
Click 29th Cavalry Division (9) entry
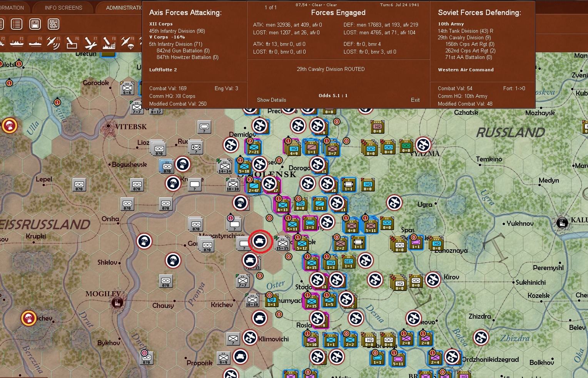point(464,37)
